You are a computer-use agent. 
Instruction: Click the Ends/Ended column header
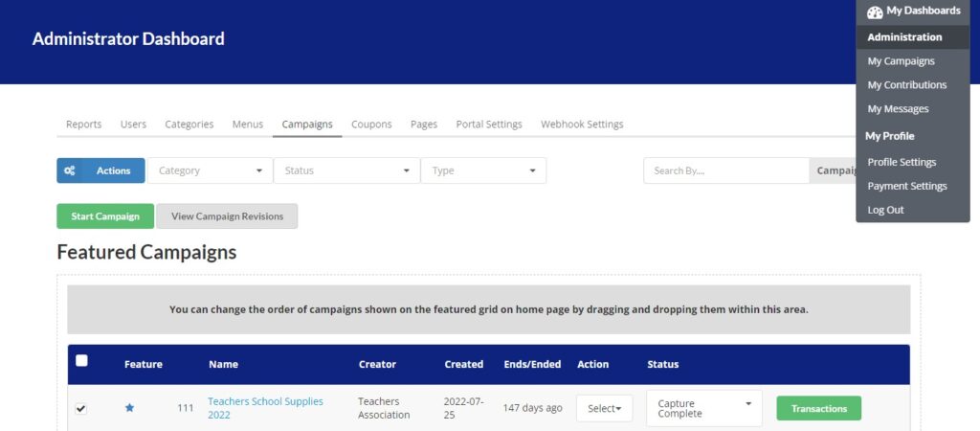(x=532, y=364)
